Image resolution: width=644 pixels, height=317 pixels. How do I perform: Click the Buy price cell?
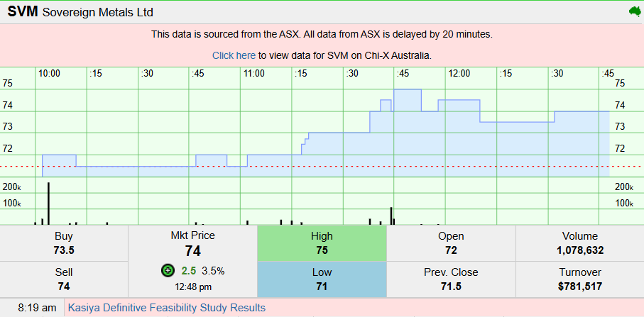(x=64, y=243)
